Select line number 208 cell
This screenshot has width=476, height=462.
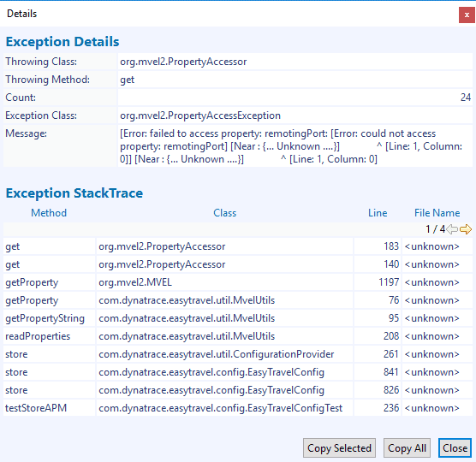pyautogui.click(x=378, y=336)
